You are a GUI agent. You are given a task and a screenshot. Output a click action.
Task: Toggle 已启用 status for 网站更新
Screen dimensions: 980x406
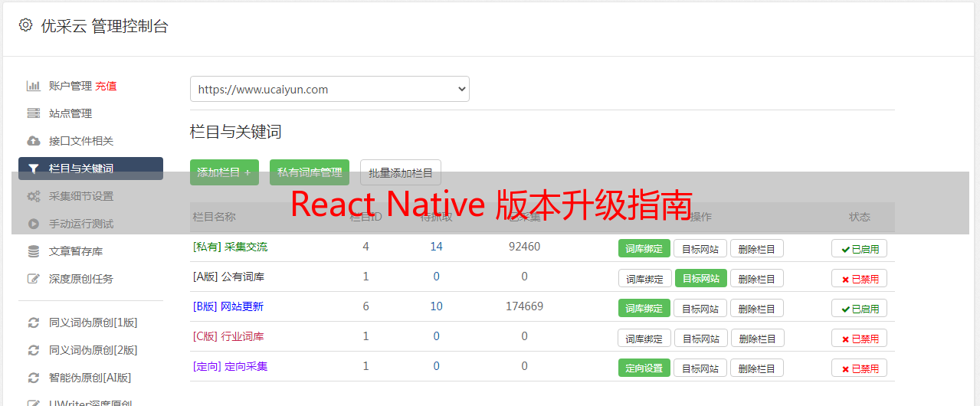860,308
